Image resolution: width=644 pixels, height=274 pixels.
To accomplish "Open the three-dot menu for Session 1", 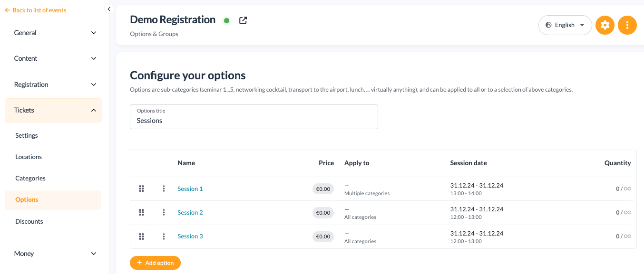I will 164,189.
